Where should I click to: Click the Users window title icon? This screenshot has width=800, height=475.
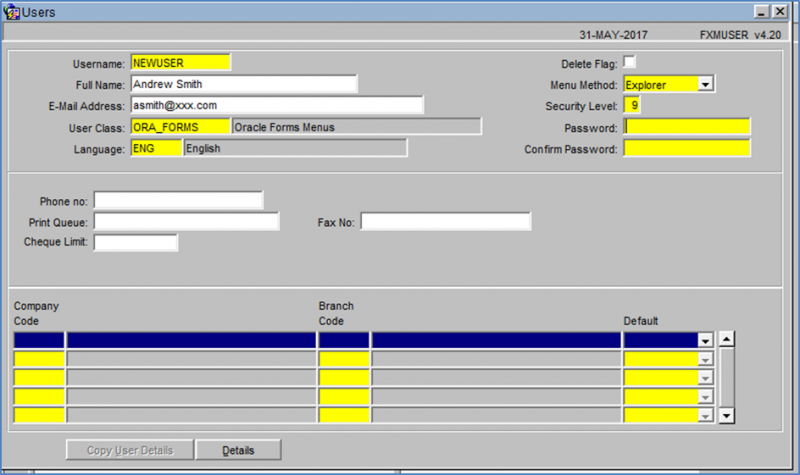coord(11,12)
